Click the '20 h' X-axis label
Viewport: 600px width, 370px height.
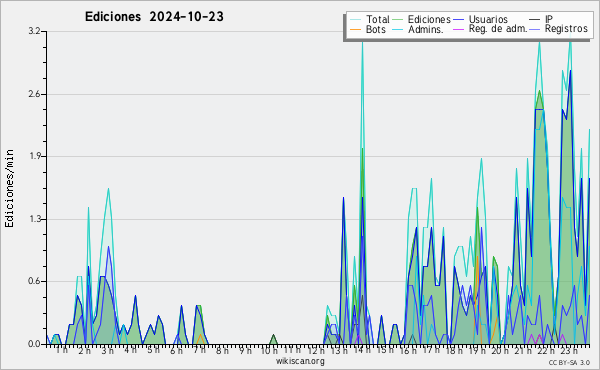500,350
